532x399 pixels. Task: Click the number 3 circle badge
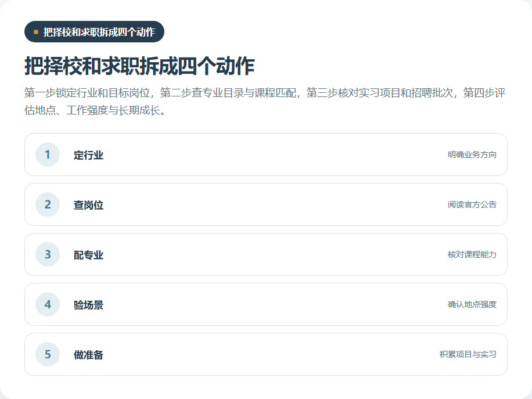(48, 254)
